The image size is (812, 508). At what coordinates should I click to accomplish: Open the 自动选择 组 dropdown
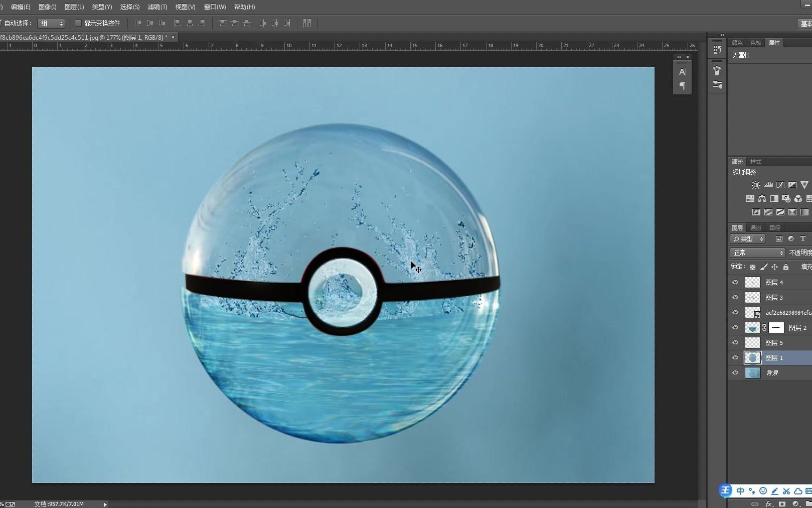point(51,23)
